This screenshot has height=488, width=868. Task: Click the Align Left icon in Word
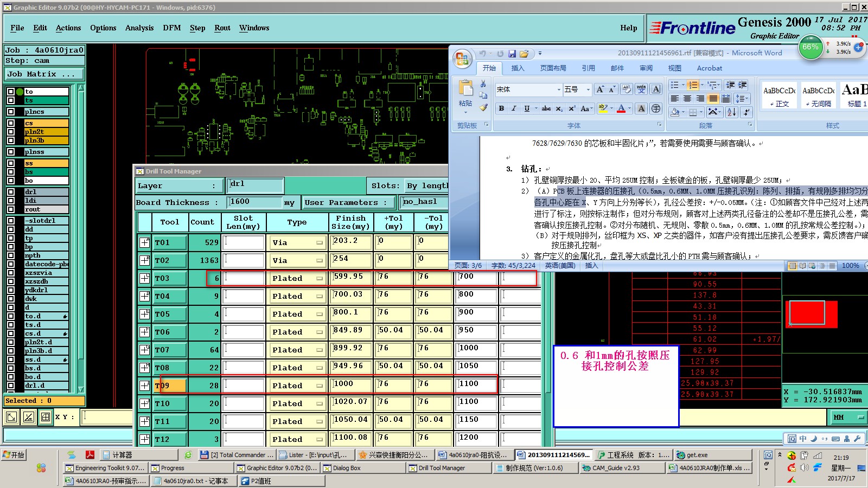coord(674,99)
